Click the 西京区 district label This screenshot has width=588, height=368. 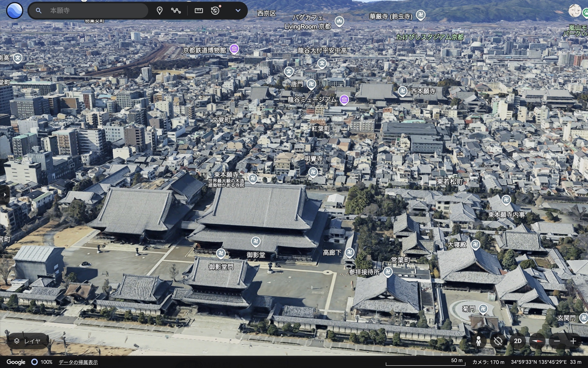(x=267, y=13)
